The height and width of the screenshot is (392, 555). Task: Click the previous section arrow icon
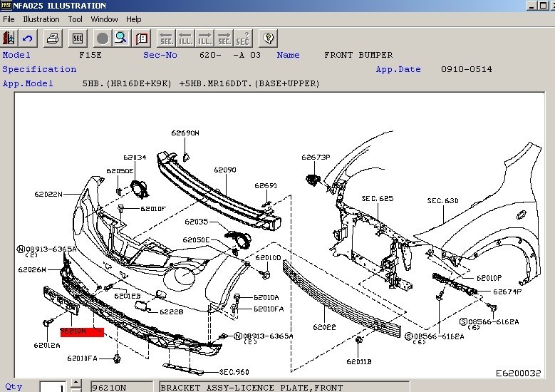tap(166, 38)
